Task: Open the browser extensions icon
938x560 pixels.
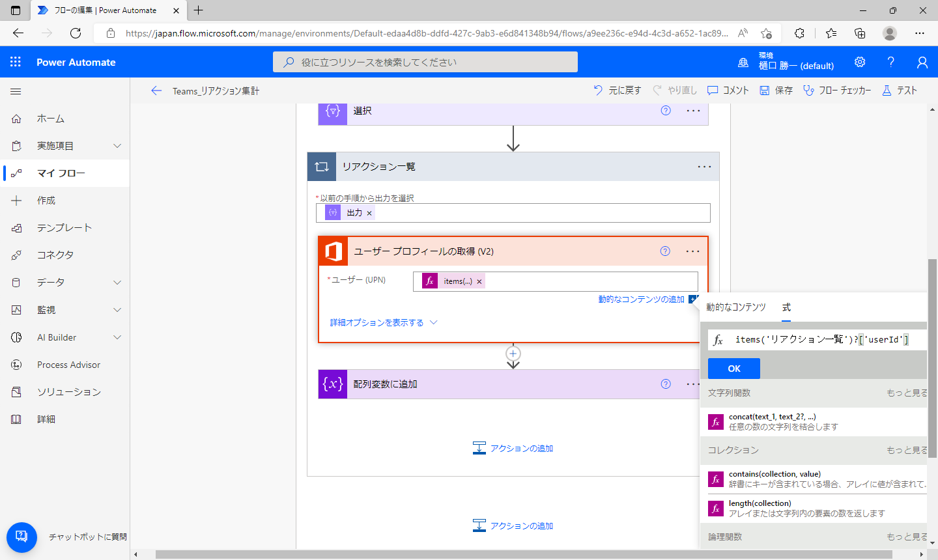Action: point(800,33)
